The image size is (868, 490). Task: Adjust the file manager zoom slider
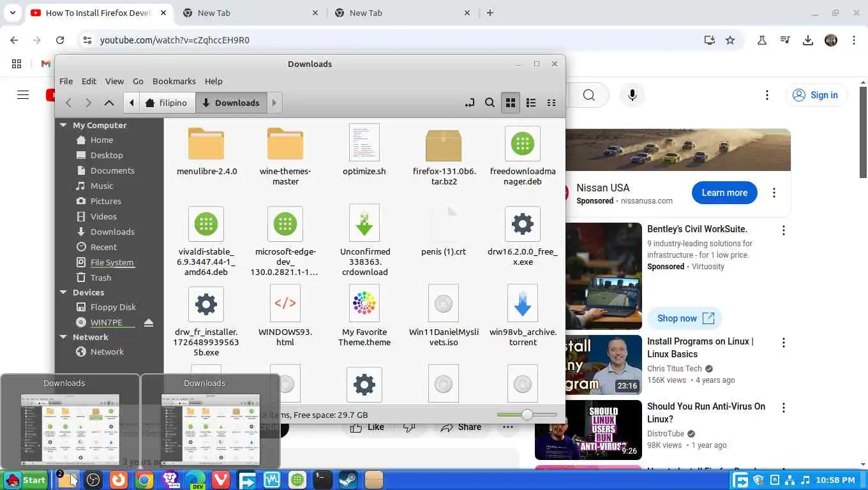click(527, 415)
